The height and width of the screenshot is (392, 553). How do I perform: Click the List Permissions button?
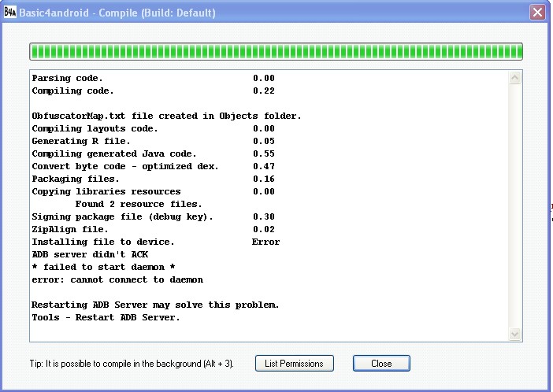point(294,364)
